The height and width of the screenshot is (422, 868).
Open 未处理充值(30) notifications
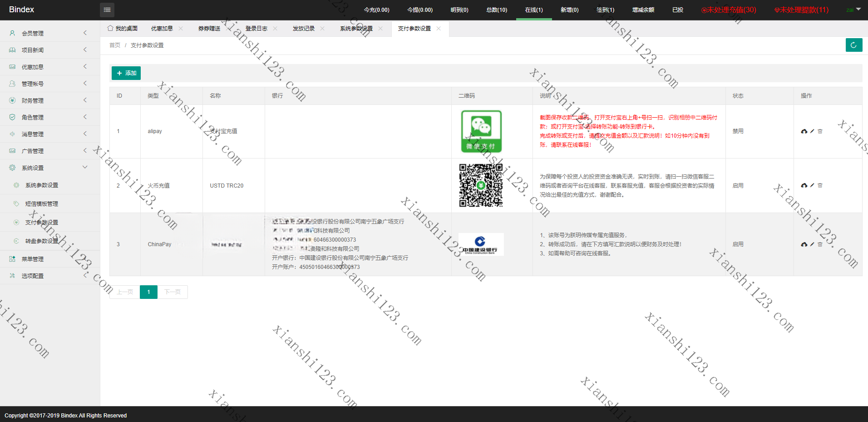point(729,10)
